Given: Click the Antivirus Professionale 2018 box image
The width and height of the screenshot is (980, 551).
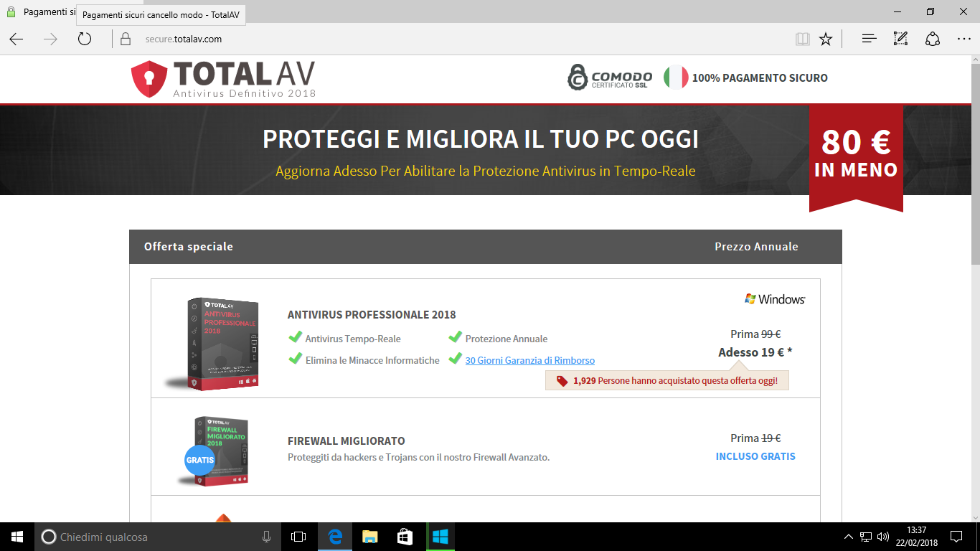Looking at the screenshot, I should 223,344.
